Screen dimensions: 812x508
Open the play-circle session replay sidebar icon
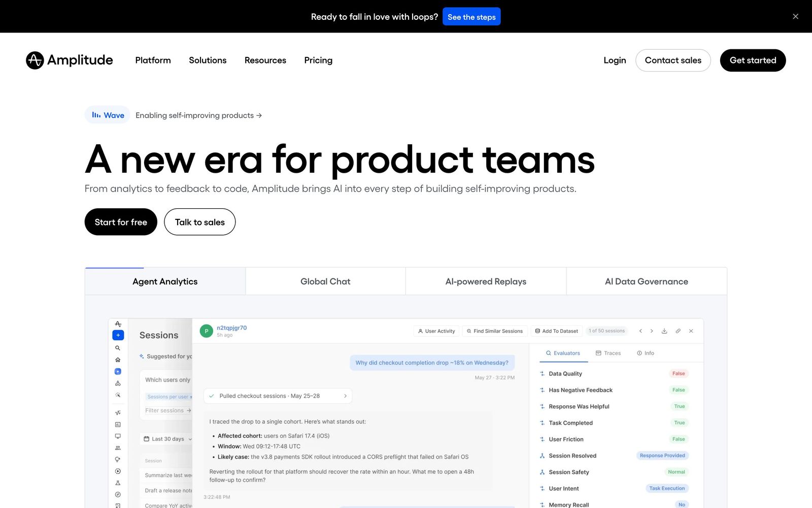coord(118,471)
